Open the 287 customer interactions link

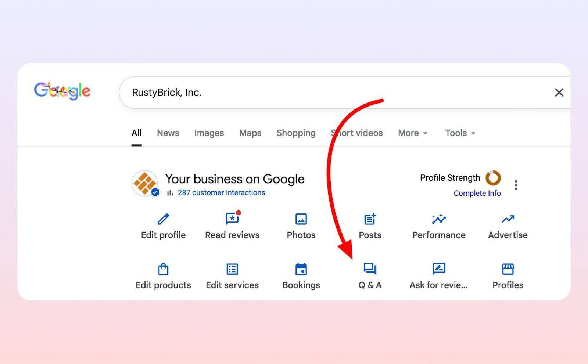point(221,192)
